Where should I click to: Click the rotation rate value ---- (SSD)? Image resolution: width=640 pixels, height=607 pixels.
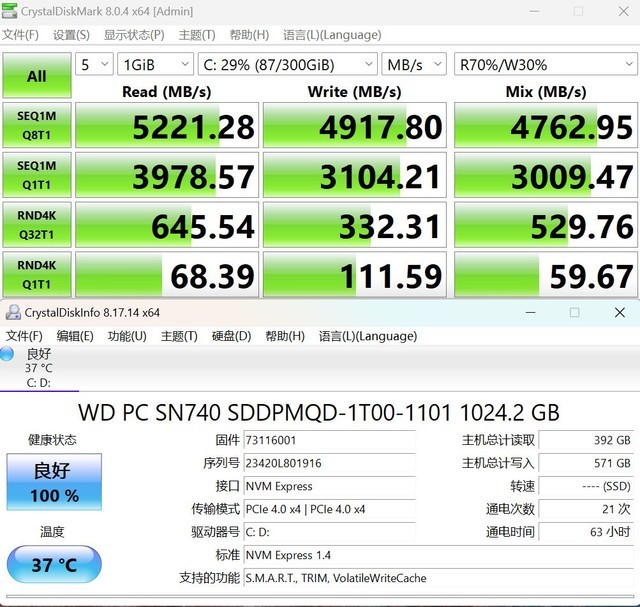[x=586, y=486]
